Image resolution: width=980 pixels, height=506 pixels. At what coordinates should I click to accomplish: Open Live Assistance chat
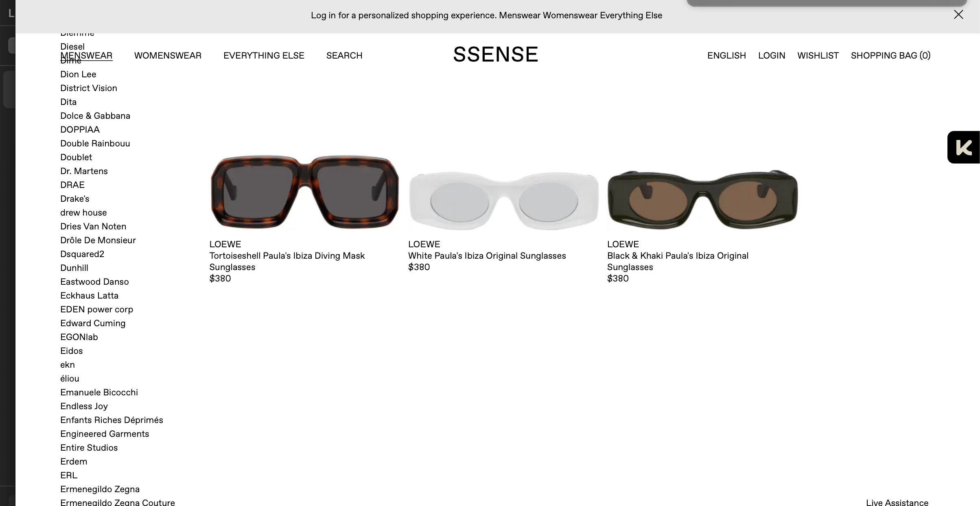pos(897,502)
